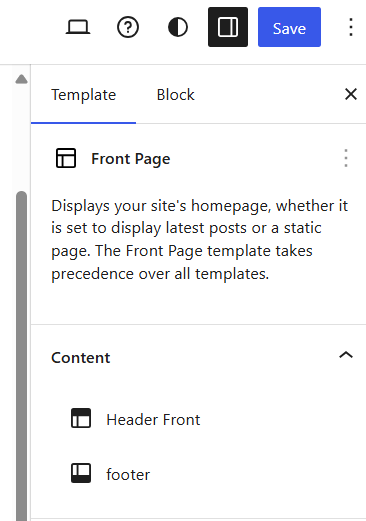Click the gray vertical scrollbar thumb
The height and width of the screenshot is (521, 366).
point(21,355)
